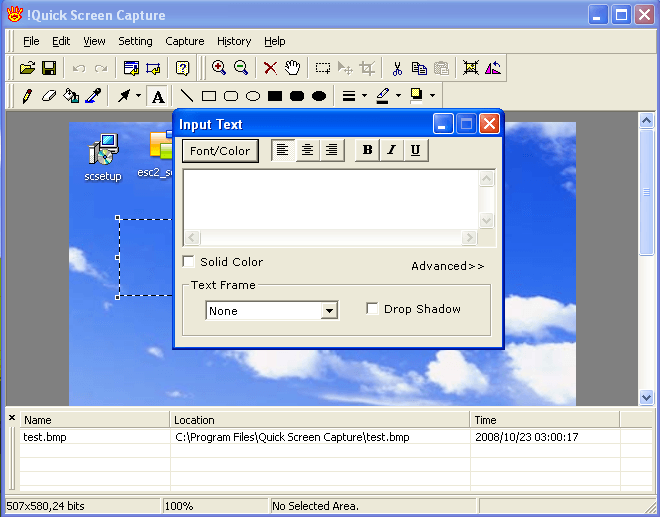The image size is (660, 517).
Task: Click the rotate/flip image icon
Action: [x=492, y=68]
